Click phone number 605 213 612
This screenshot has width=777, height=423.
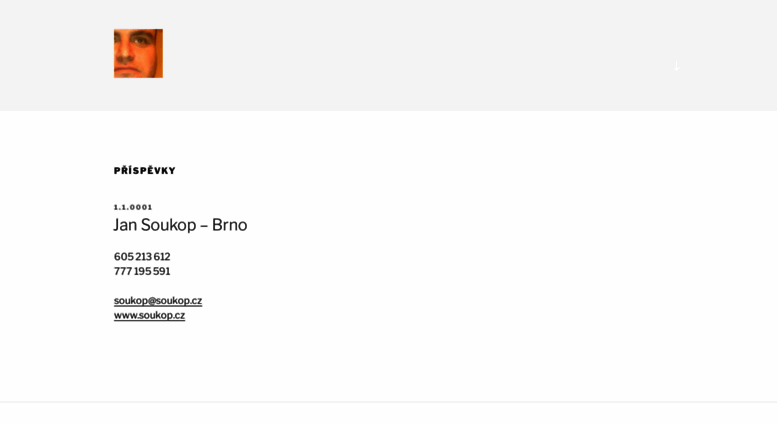point(142,257)
